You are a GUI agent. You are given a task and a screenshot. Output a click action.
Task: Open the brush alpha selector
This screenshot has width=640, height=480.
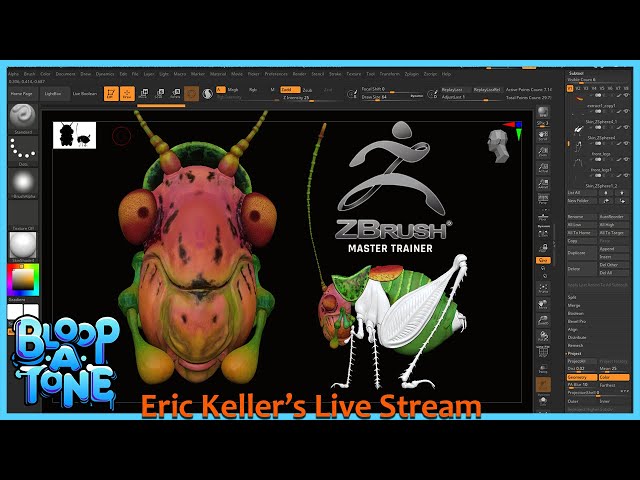[x=22, y=182]
